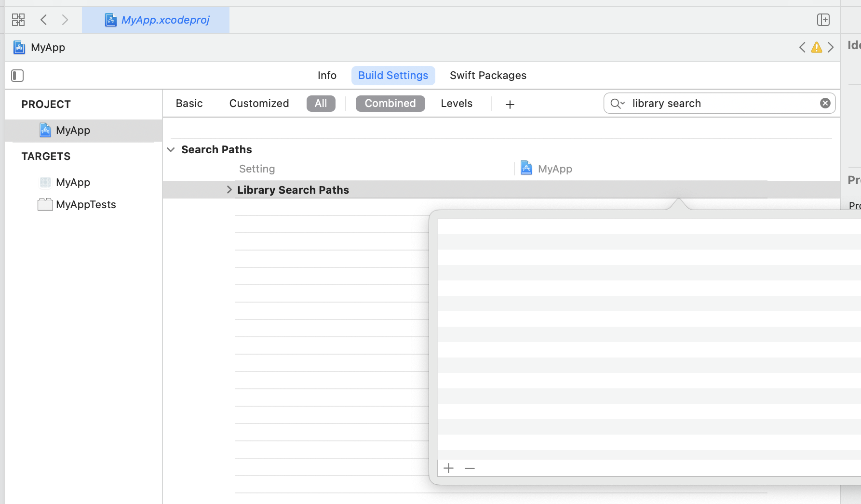Show Customized build settings
Image resolution: width=861 pixels, height=504 pixels.
point(259,104)
